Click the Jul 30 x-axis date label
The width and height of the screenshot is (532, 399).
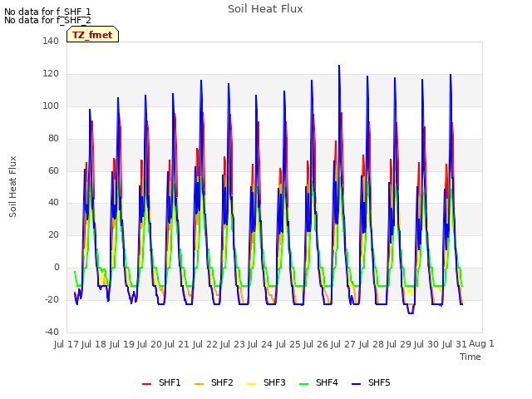[x=426, y=344]
